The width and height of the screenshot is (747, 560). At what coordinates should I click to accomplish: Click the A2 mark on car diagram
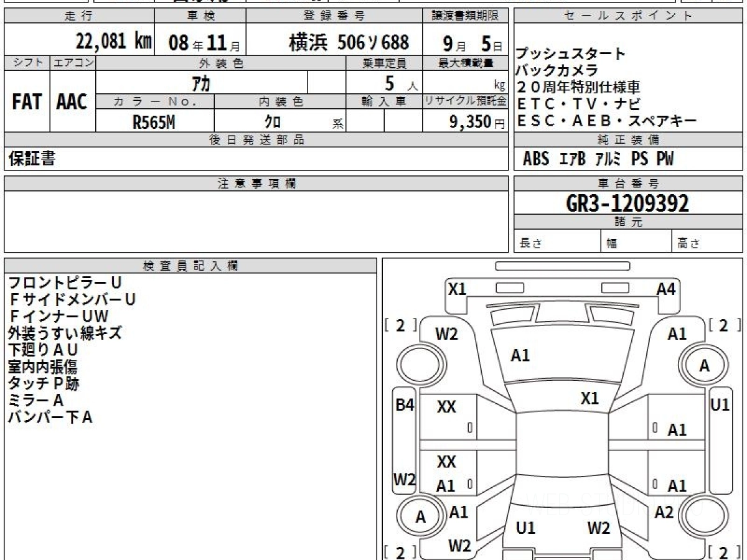click(x=664, y=512)
